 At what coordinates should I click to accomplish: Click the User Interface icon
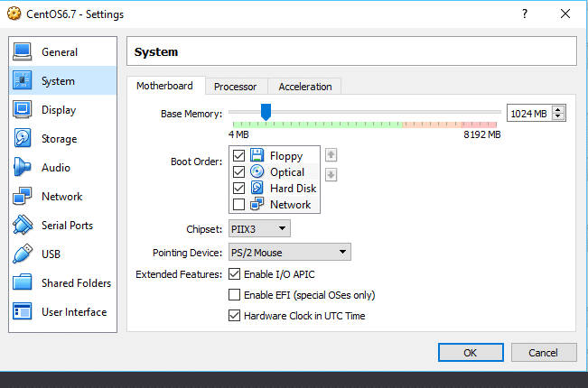pos(23,312)
